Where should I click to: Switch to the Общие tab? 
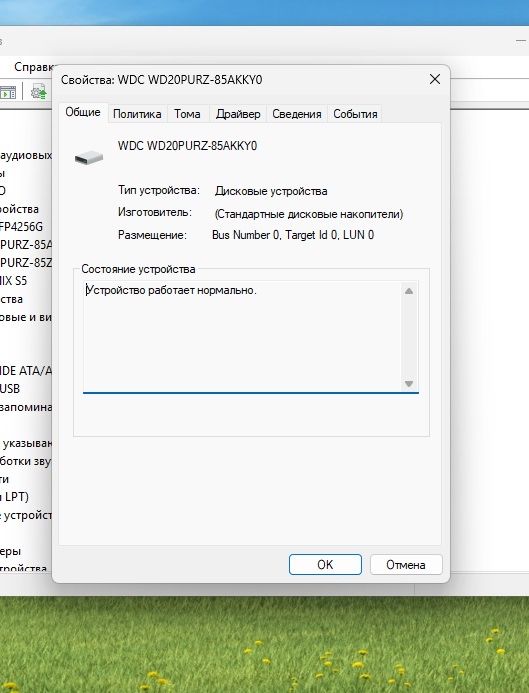pos(83,112)
